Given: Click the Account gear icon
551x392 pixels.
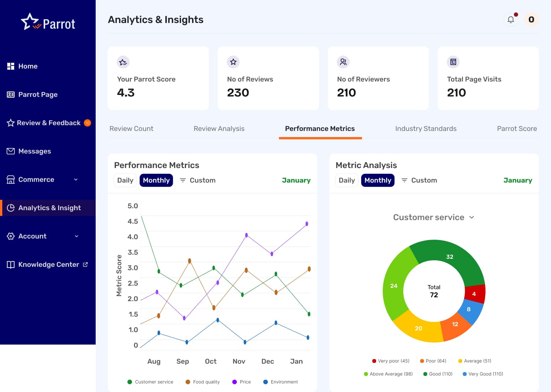Looking at the screenshot, I should (x=11, y=236).
